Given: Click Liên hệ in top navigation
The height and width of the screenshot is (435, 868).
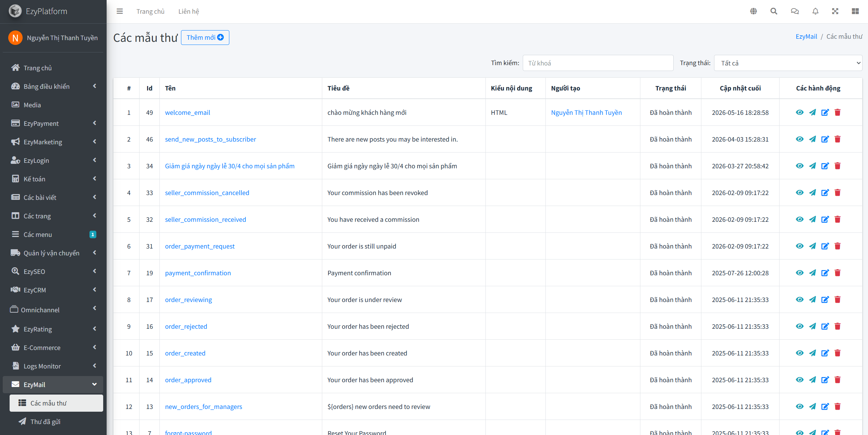Looking at the screenshot, I should [189, 11].
